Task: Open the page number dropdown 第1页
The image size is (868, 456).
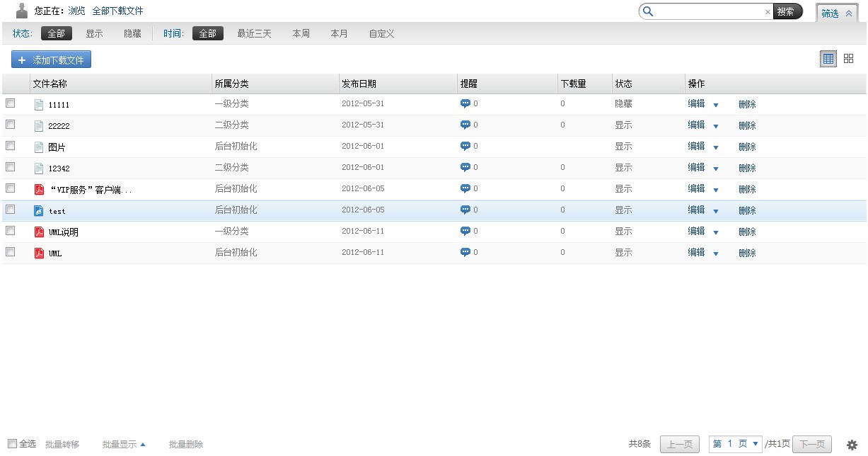Action: (x=736, y=444)
